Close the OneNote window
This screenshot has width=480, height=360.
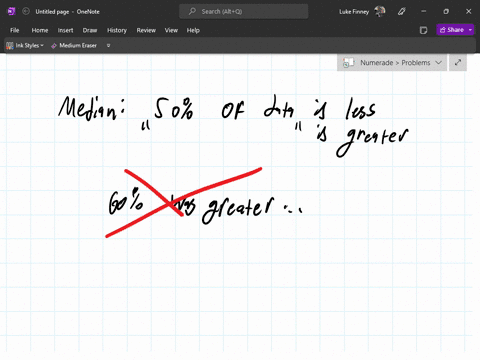(x=469, y=11)
